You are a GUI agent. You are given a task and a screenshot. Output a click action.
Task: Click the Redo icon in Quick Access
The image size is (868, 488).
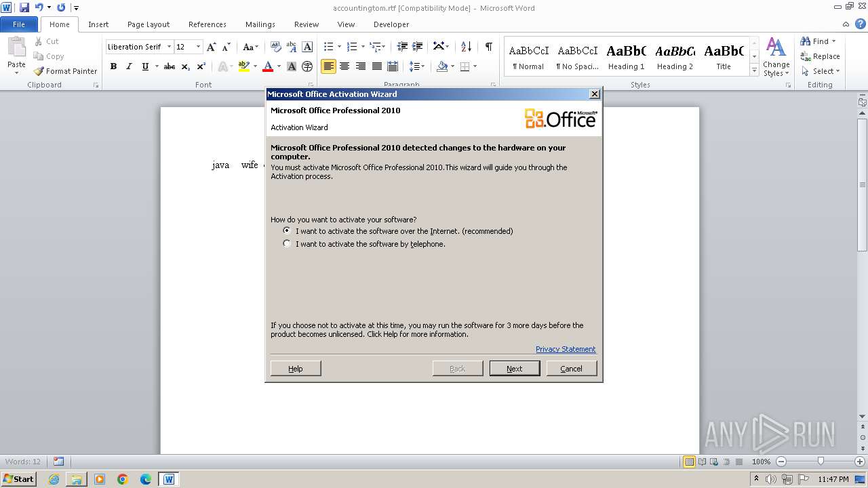point(61,7)
